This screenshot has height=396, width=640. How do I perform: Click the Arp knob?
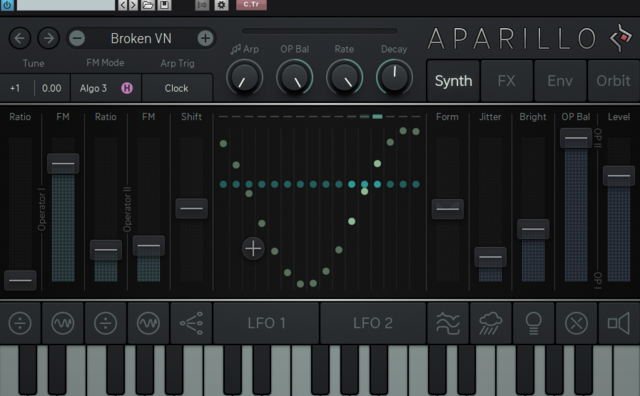245,78
